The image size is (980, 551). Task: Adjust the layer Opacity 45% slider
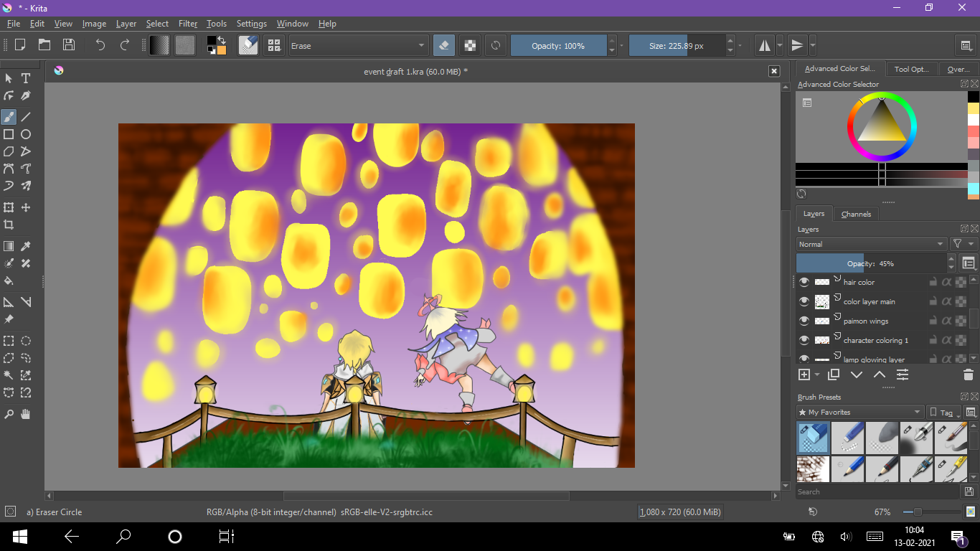(x=875, y=263)
